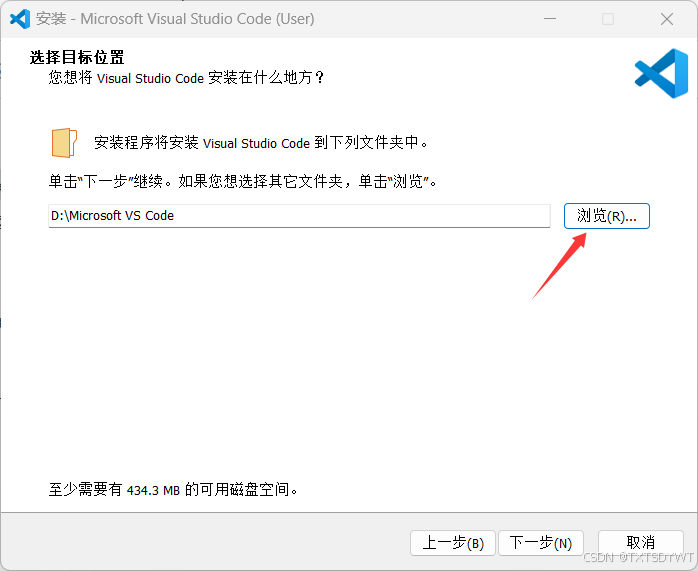Focus the install path field D:\Microsoft VS Code
Image resolution: width=698 pixels, height=571 pixels.
pos(299,216)
